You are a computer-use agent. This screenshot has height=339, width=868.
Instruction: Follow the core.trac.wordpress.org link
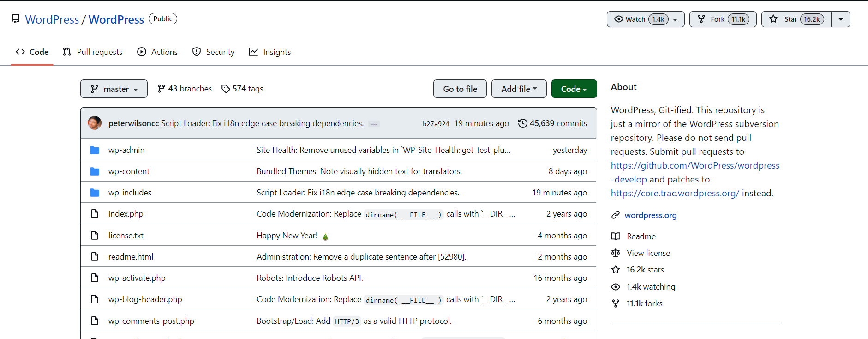click(x=675, y=193)
